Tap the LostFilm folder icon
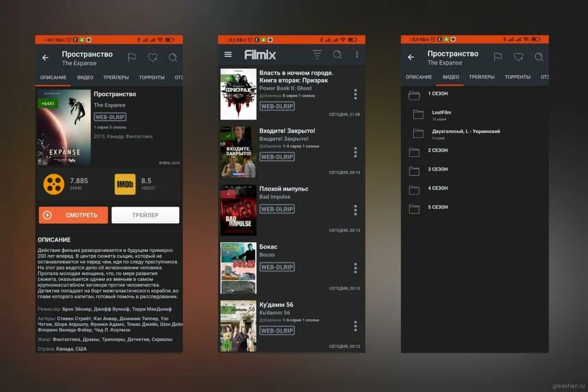588x392 pixels. [418, 114]
